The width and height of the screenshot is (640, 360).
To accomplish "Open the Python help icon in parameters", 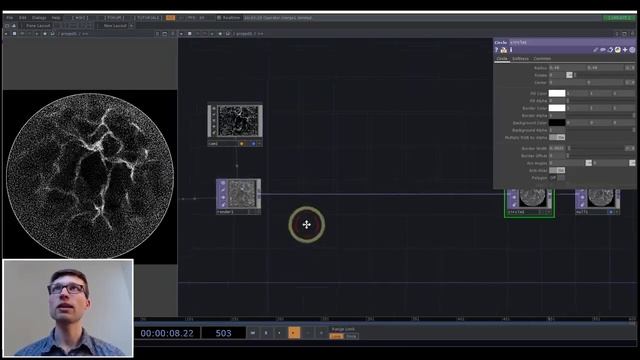I will pos(504,50).
